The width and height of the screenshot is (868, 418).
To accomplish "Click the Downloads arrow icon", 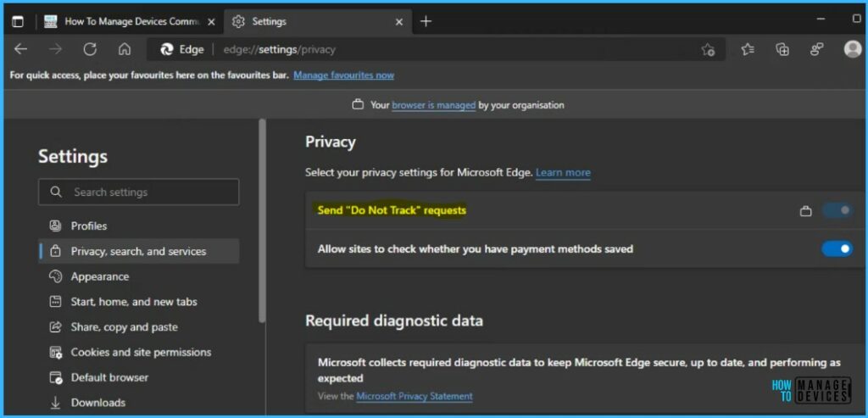I will (55, 403).
